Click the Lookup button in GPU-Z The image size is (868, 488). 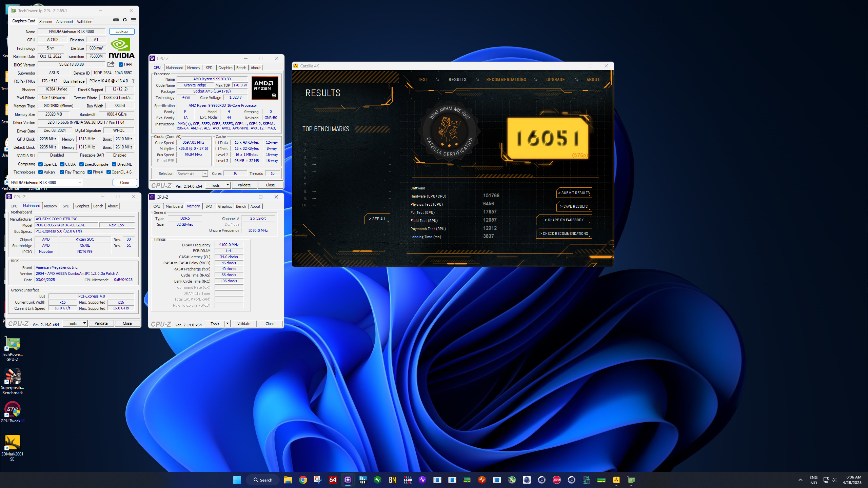click(x=122, y=32)
